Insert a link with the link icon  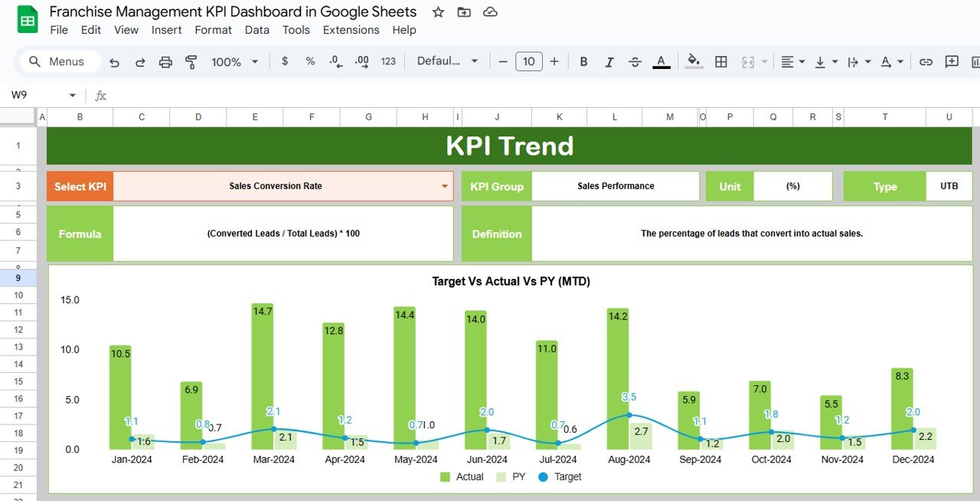[x=926, y=61]
